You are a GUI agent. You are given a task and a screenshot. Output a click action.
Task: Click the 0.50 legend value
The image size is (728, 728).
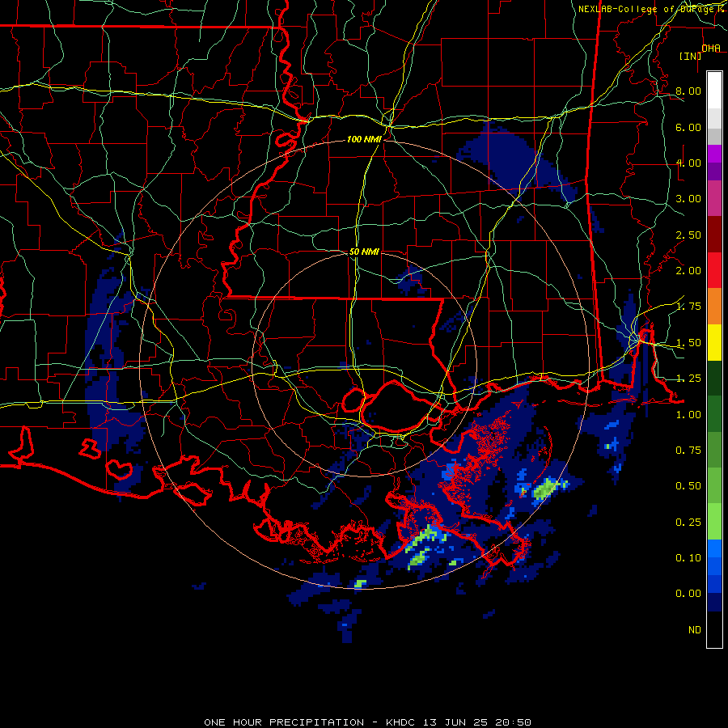pyautogui.click(x=688, y=486)
